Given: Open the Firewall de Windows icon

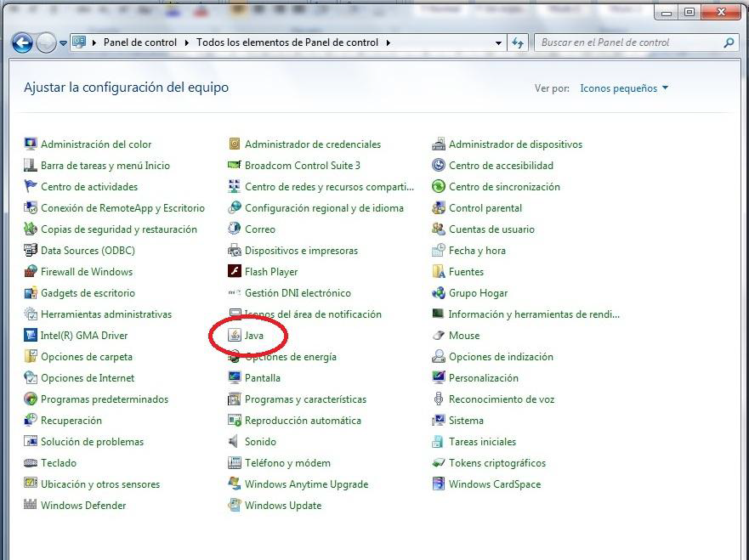Looking at the screenshot, I should click(x=30, y=272).
